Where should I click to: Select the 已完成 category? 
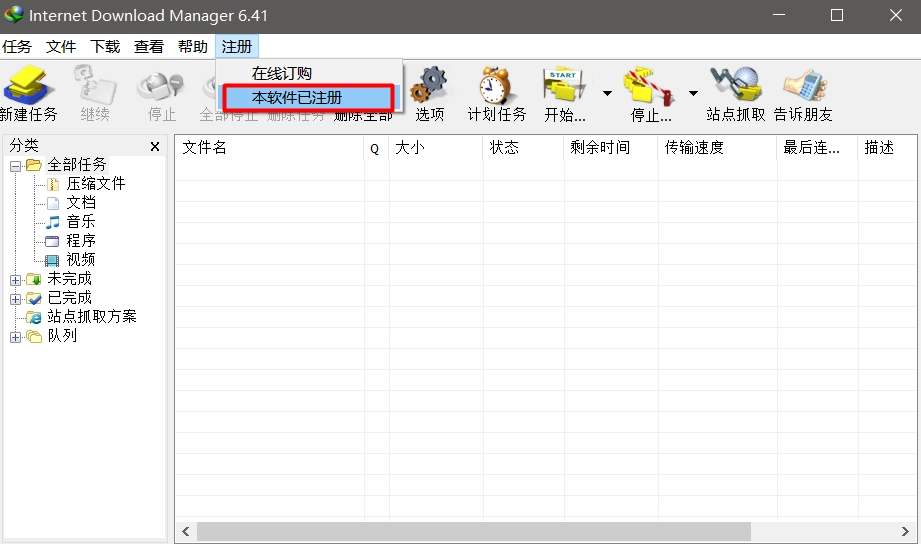tap(69, 297)
